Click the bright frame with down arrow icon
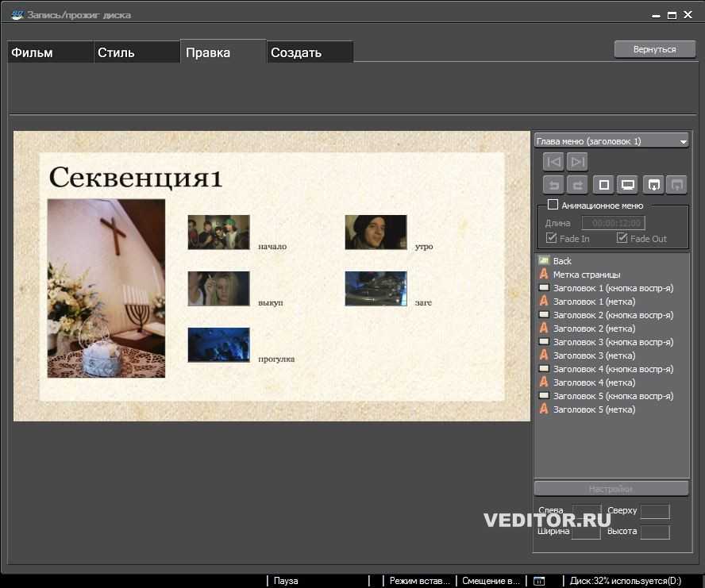The width and height of the screenshot is (705, 588). click(x=653, y=185)
